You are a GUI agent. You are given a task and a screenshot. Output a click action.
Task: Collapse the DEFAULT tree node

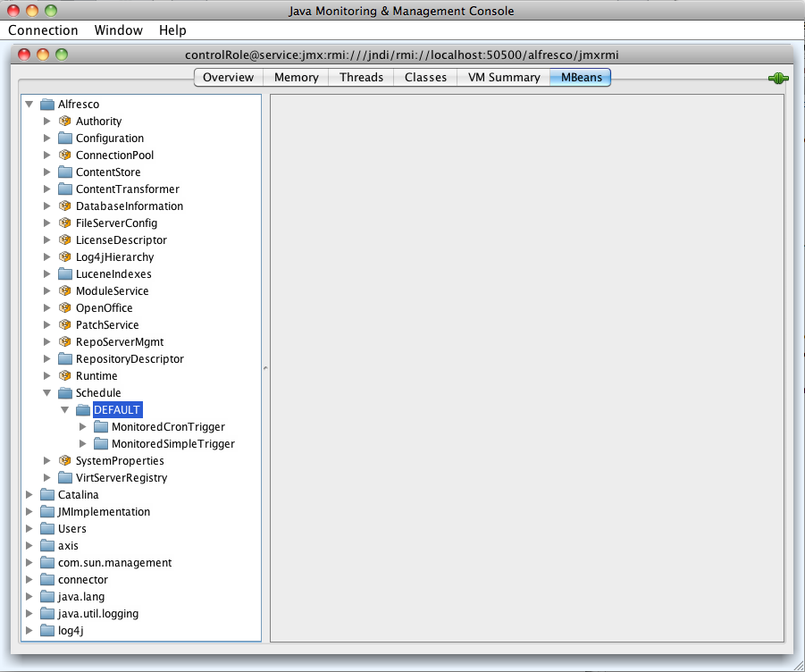pyautogui.click(x=64, y=409)
